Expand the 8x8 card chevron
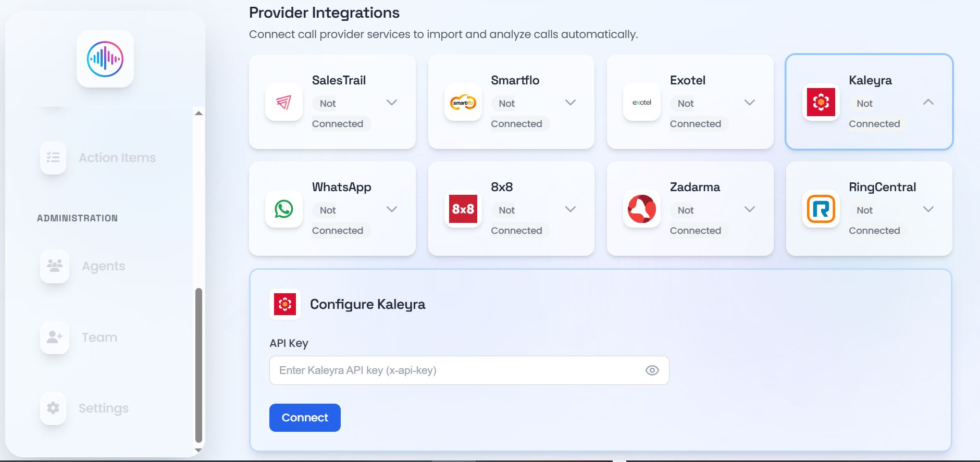 (570, 209)
